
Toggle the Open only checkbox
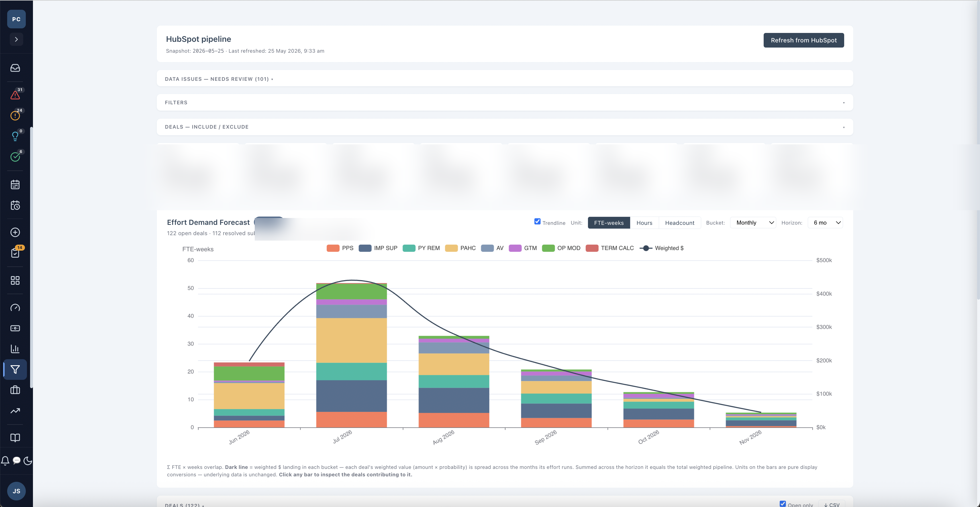click(x=783, y=504)
